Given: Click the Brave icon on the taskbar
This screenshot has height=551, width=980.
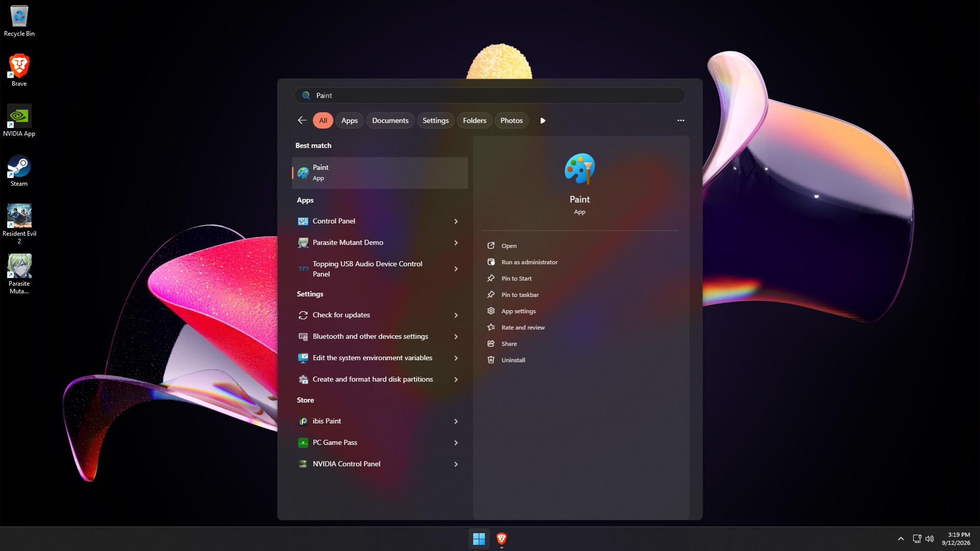Looking at the screenshot, I should click(501, 539).
